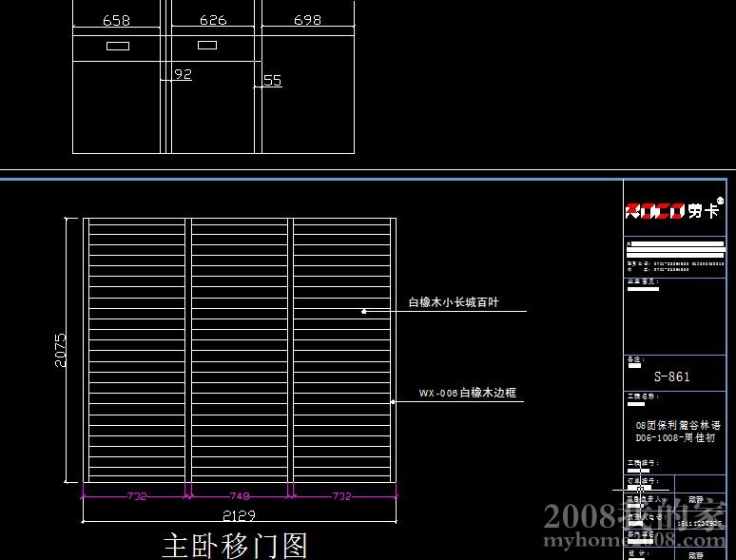
Task: Click the myhome08.com watermark link
Action: [635, 543]
